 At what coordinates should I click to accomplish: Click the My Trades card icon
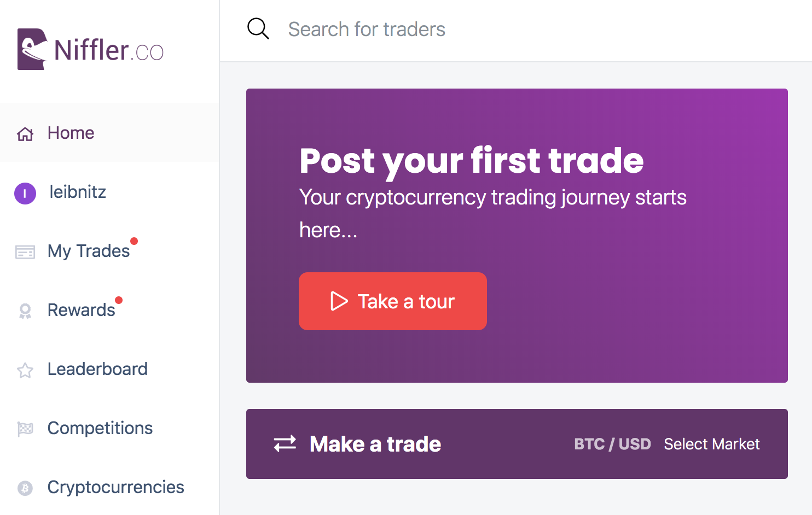(x=25, y=252)
